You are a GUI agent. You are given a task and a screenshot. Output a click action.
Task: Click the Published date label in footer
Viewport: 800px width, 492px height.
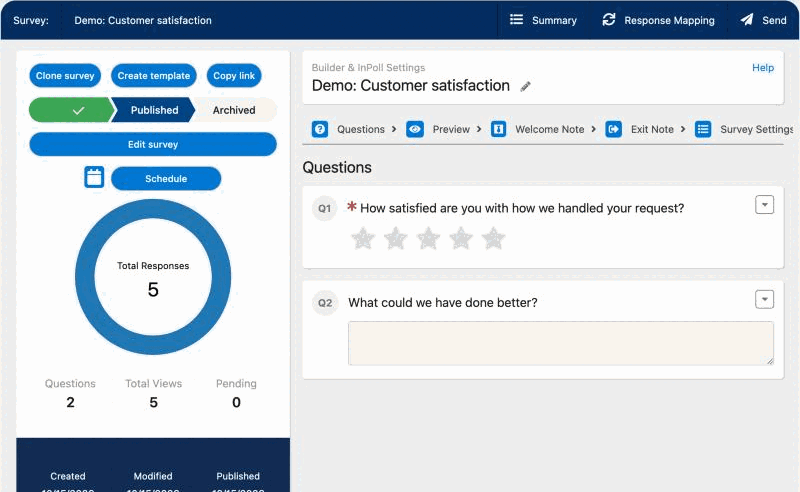pos(238,476)
